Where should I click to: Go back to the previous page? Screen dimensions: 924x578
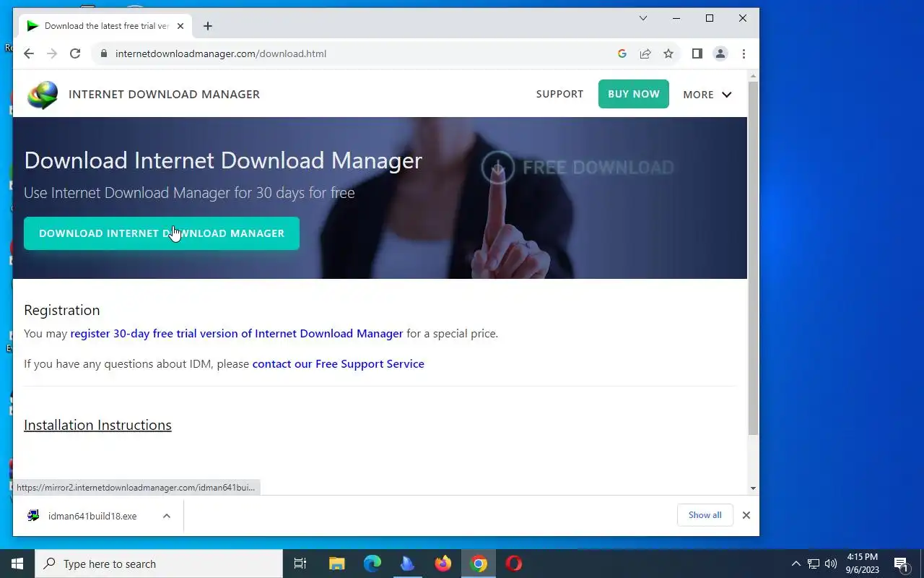click(x=29, y=53)
